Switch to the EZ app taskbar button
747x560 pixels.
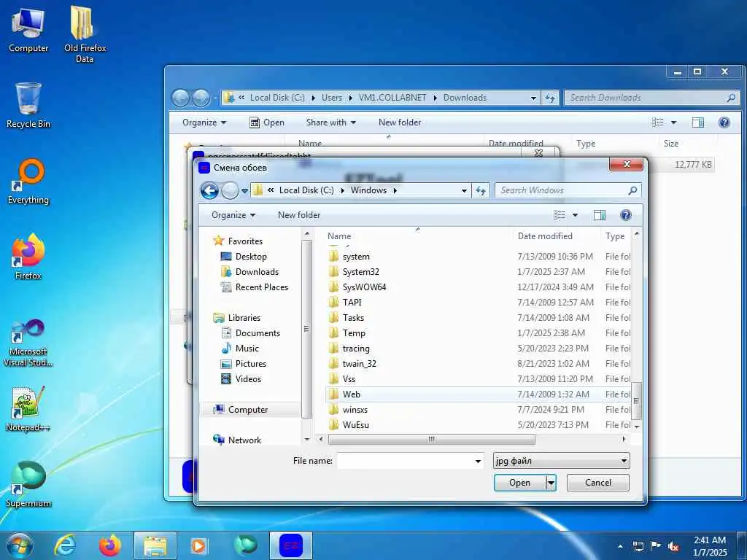point(291,545)
